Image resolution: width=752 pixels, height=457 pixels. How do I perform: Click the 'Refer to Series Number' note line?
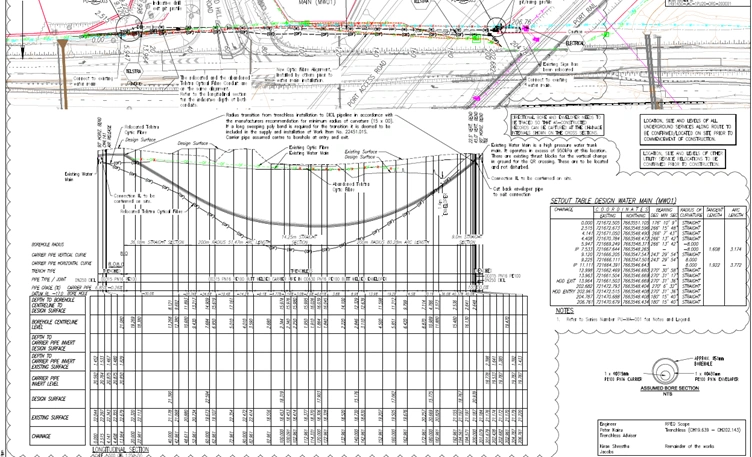tap(628, 319)
